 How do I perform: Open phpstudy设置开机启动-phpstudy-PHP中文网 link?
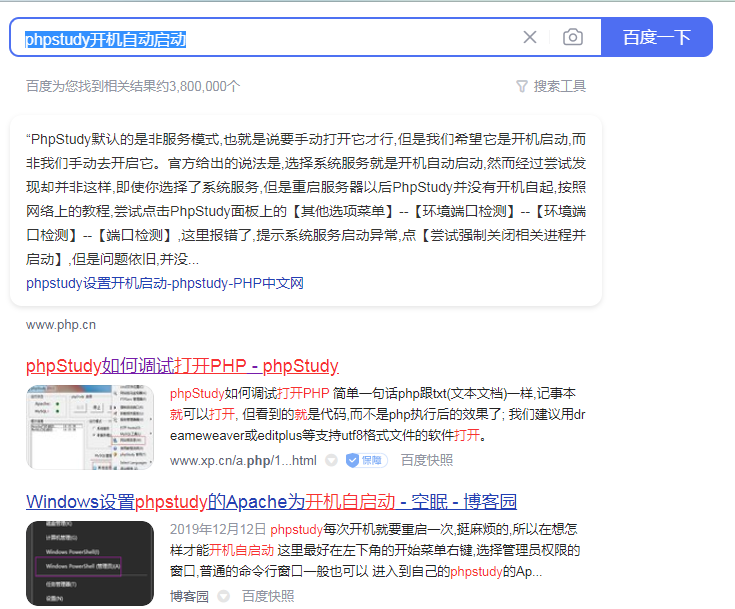coord(165,283)
